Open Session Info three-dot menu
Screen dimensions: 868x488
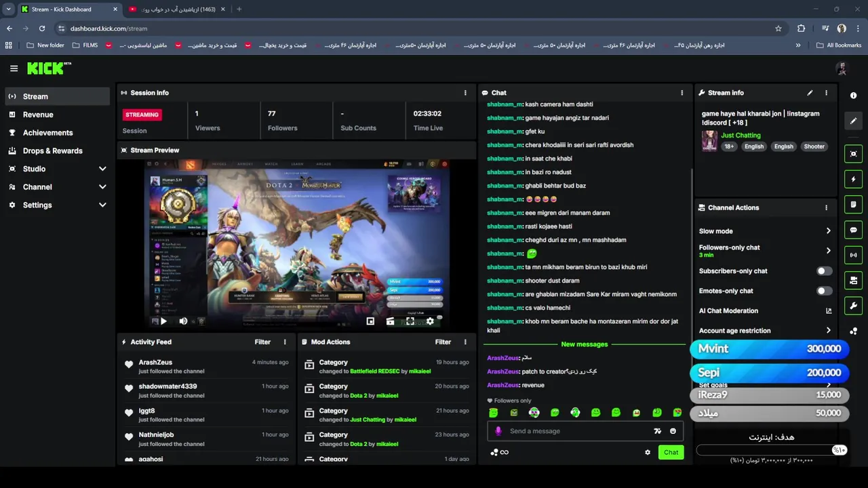(x=465, y=93)
